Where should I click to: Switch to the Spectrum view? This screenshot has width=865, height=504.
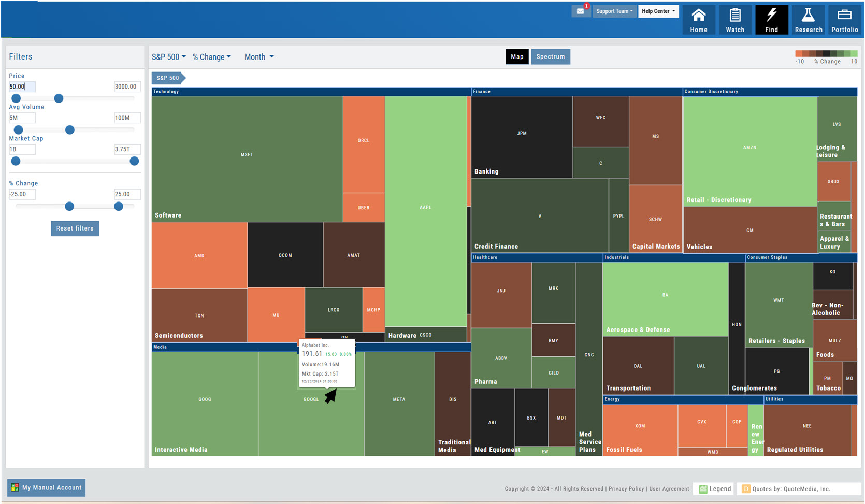[551, 56]
